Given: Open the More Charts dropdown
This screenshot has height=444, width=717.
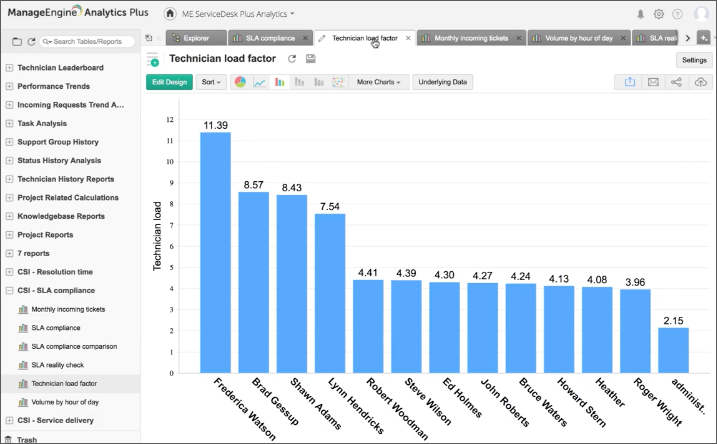Looking at the screenshot, I should tap(378, 82).
